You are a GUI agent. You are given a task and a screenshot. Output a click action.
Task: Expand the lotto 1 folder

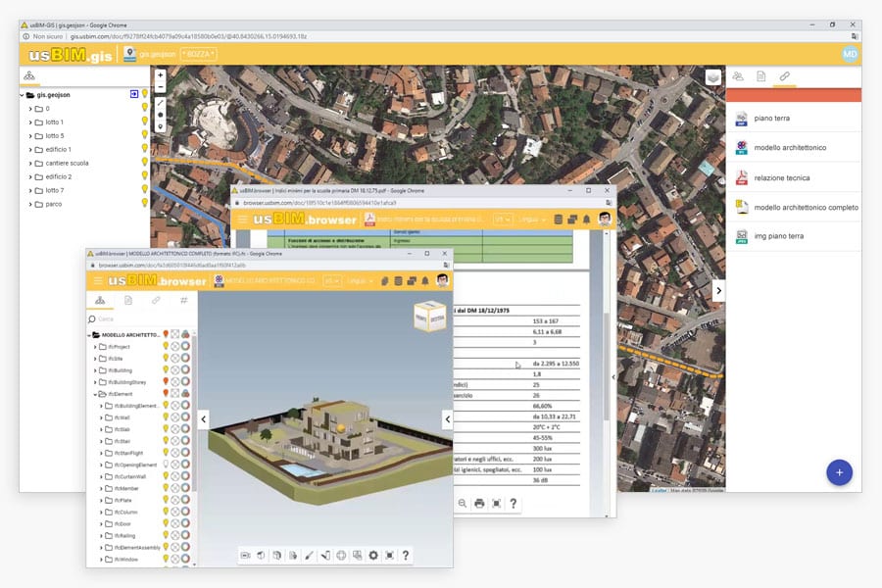click(30, 122)
